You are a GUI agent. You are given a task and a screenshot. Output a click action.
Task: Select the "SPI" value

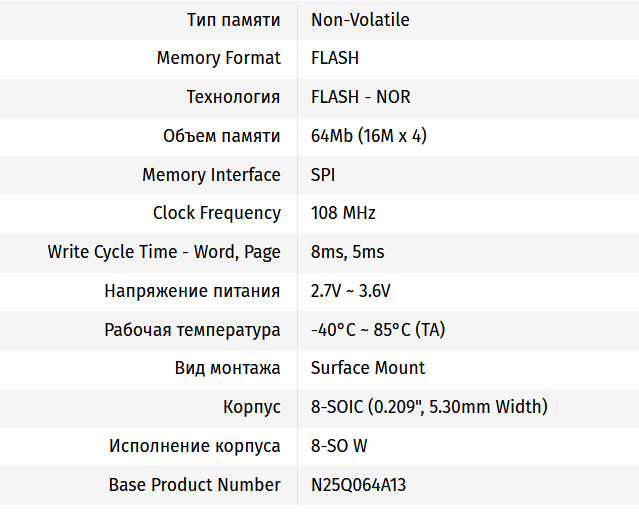click(x=323, y=175)
